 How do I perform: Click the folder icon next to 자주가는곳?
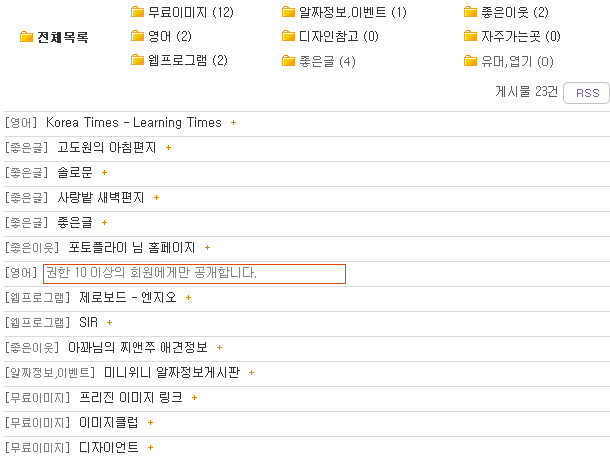point(471,36)
